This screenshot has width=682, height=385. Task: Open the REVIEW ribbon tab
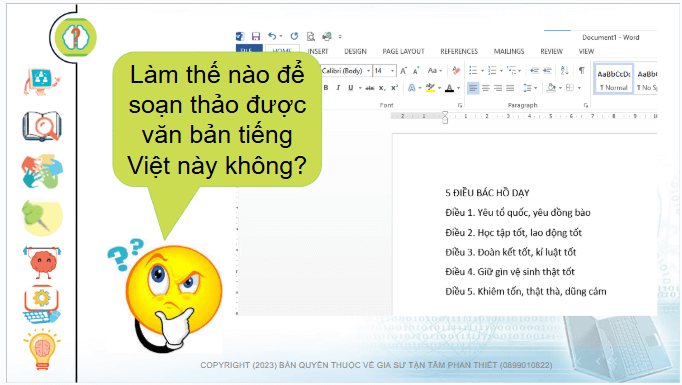[552, 51]
